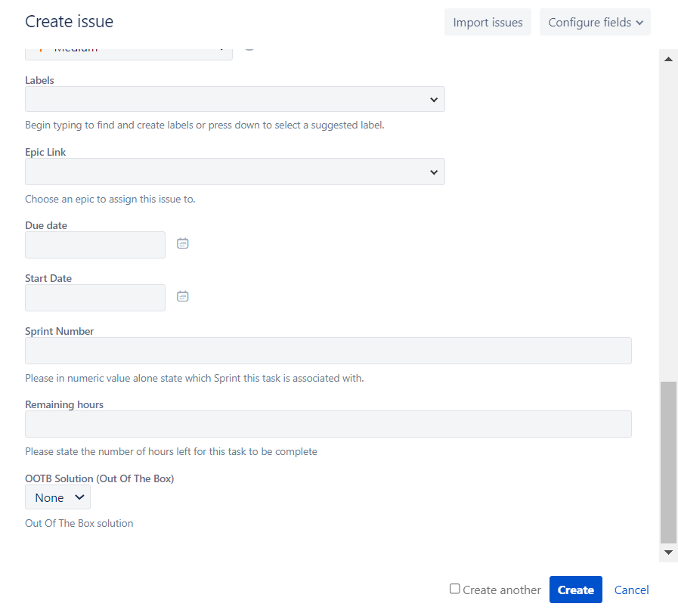Click the vertical scrollbar thumb
The width and height of the screenshot is (678, 616).
coord(668,462)
